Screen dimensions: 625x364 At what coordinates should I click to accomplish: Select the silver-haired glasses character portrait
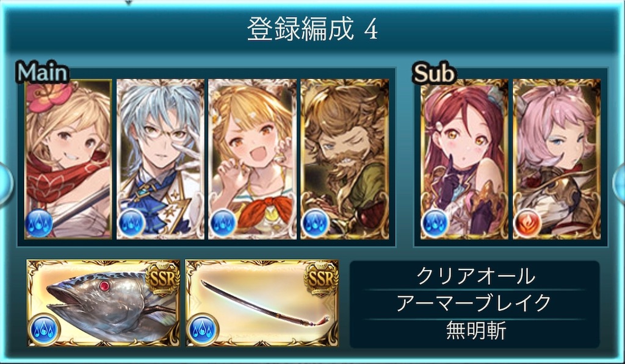click(x=161, y=159)
